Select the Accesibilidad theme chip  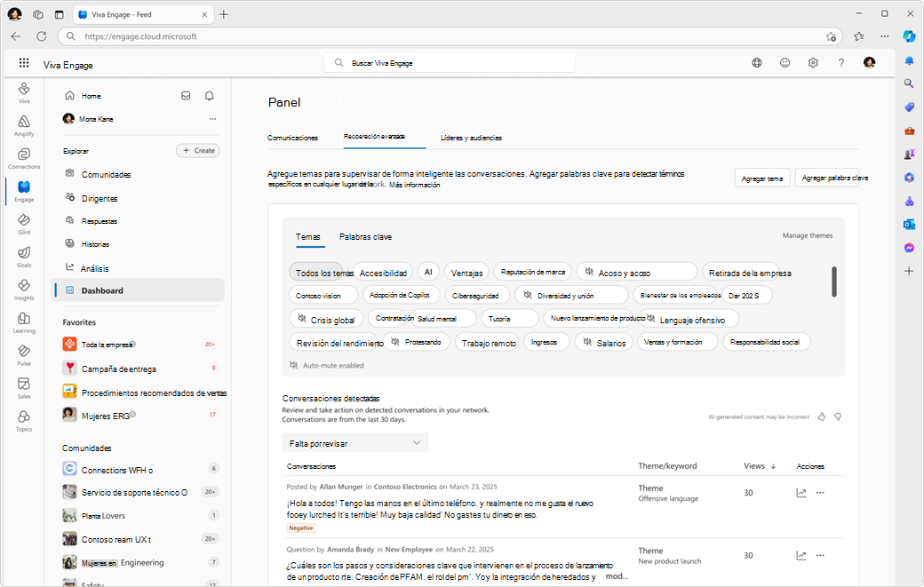click(383, 272)
